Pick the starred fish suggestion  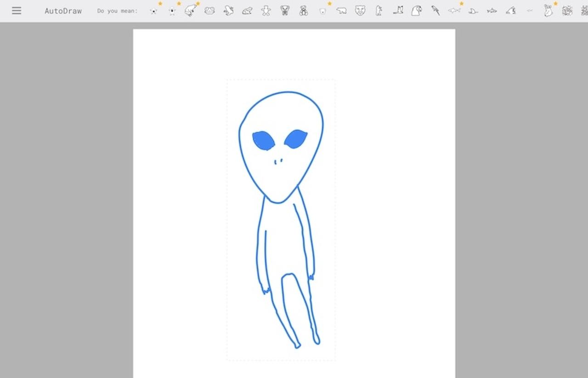point(454,11)
